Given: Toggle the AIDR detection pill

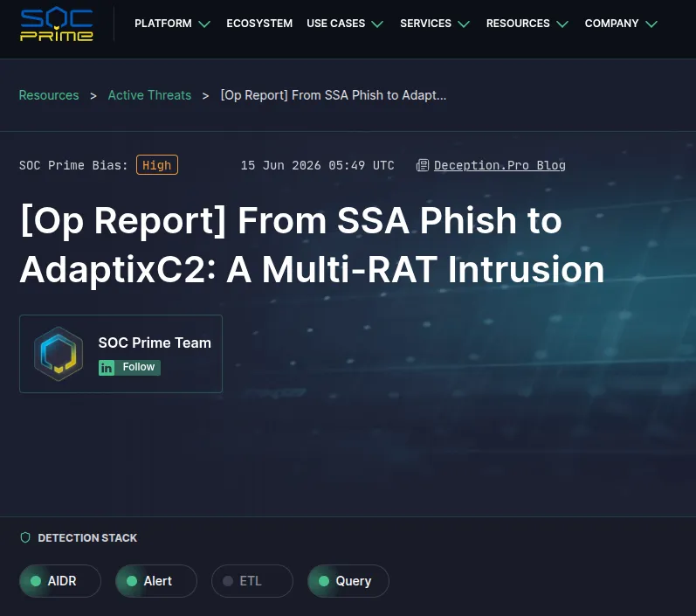Looking at the screenshot, I should 60,581.
